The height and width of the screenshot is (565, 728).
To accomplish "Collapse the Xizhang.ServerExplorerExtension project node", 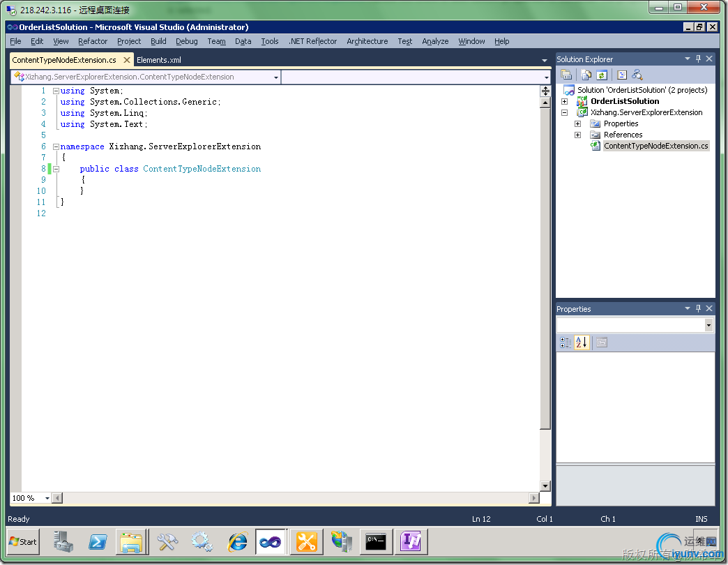I will (564, 112).
